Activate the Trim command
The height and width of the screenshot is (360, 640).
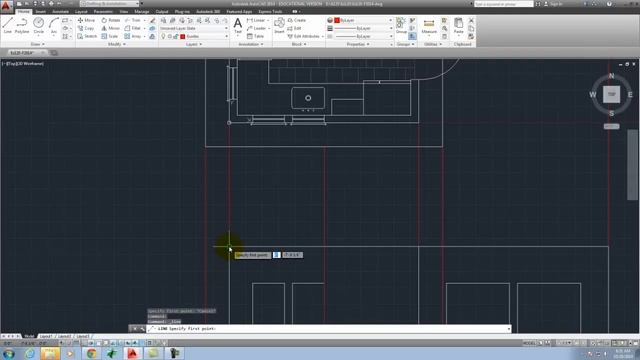[133, 20]
